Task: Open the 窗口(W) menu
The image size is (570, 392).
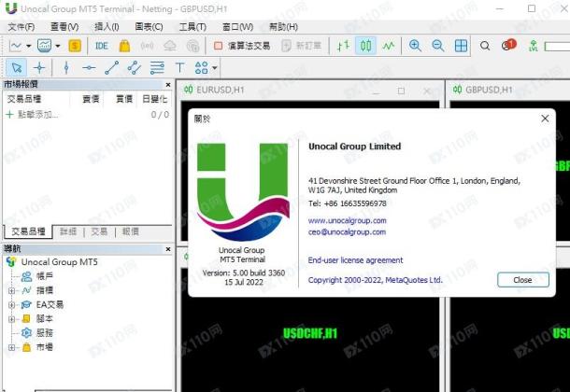Action: (x=237, y=27)
